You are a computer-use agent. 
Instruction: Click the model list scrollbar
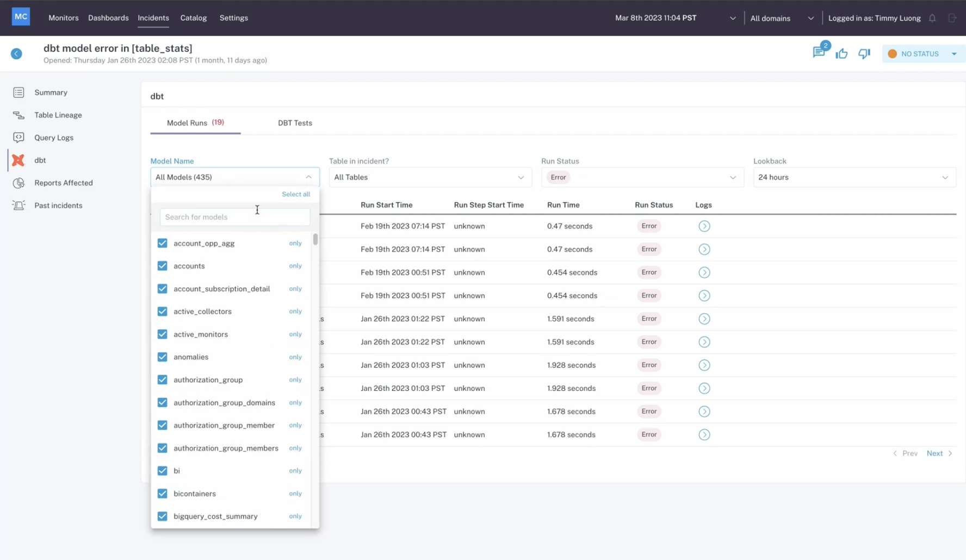click(315, 239)
